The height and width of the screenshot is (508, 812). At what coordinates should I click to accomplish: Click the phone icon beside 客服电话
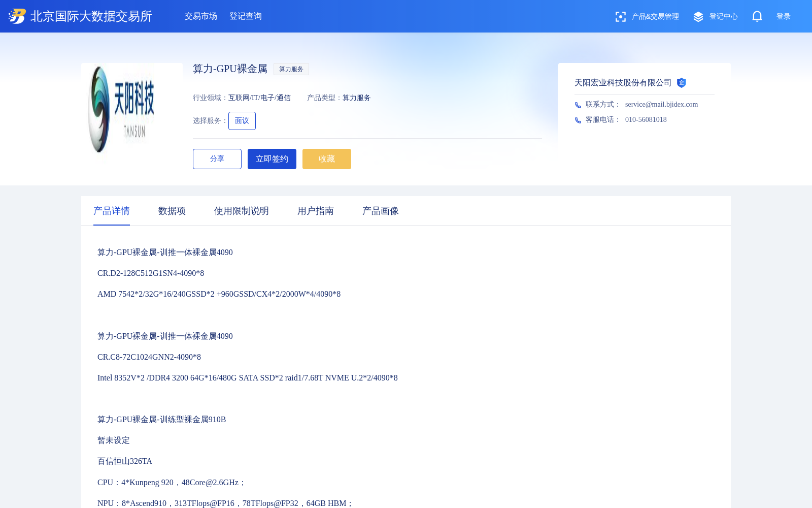pyautogui.click(x=578, y=120)
